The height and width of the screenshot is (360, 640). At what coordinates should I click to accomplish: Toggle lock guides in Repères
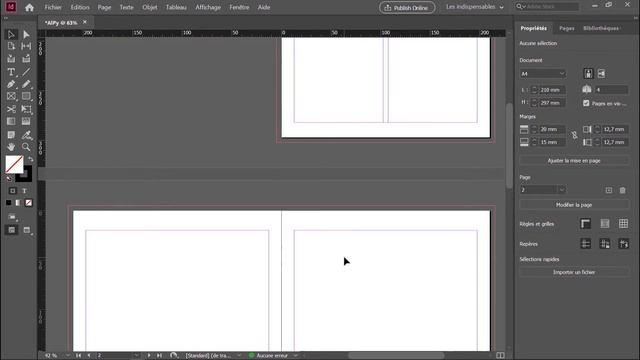(604, 244)
